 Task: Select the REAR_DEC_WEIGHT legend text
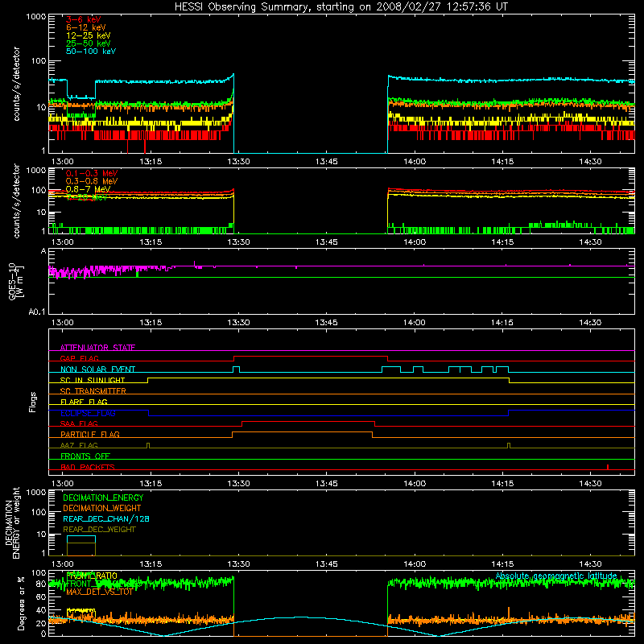(99, 530)
